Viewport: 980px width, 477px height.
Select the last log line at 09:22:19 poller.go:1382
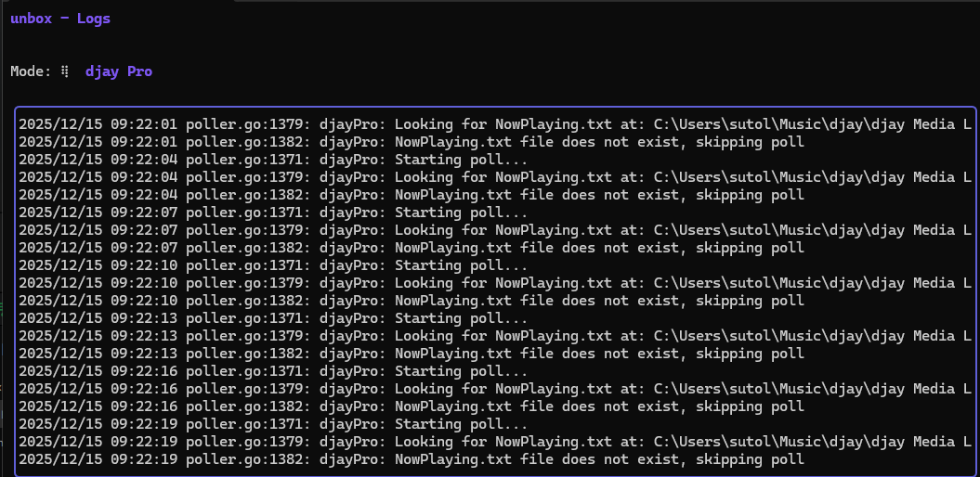click(x=411, y=459)
